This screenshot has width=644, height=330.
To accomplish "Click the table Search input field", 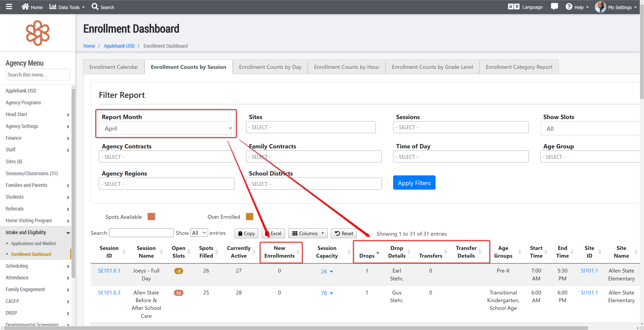I will tap(142, 233).
